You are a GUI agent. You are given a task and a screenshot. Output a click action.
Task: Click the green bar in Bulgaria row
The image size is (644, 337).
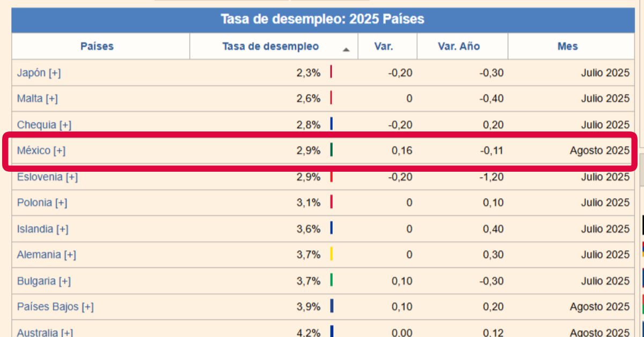[x=331, y=280]
